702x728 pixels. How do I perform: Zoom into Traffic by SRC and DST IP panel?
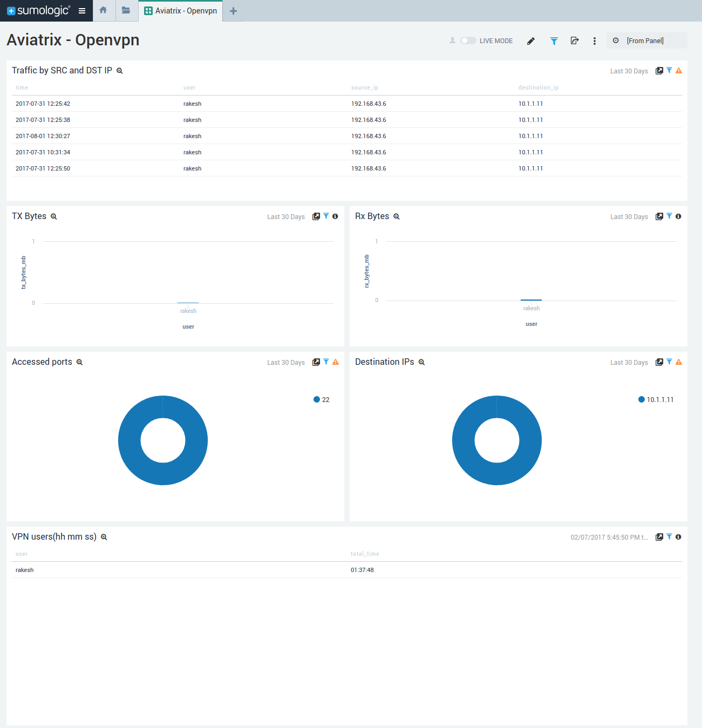(120, 71)
